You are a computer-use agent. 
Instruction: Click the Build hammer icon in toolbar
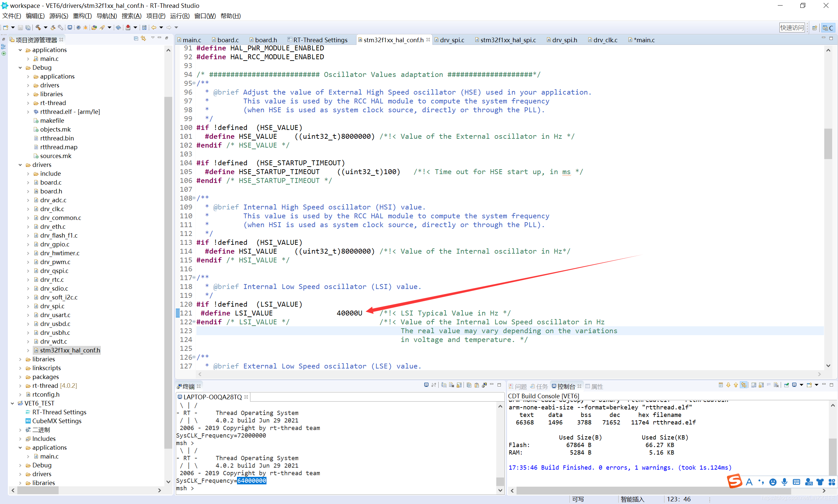[x=38, y=27]
